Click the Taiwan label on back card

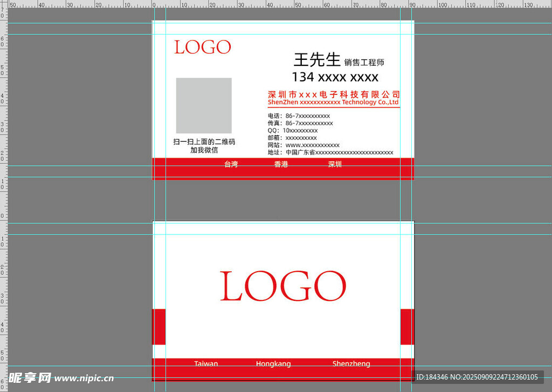coord(206,363)
